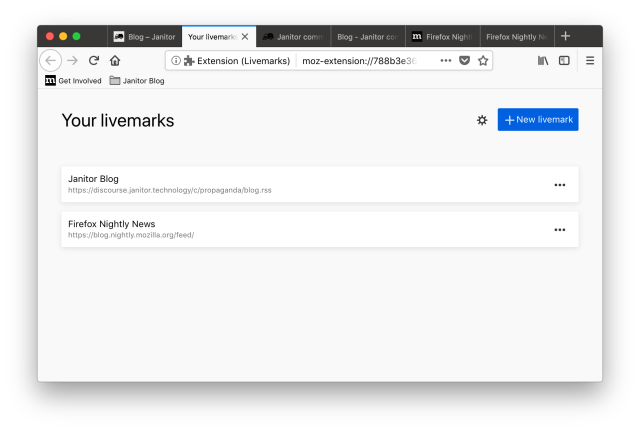The image size is (640, 431).
Task: Go to the Firefox home page
Action: point(115,61)
